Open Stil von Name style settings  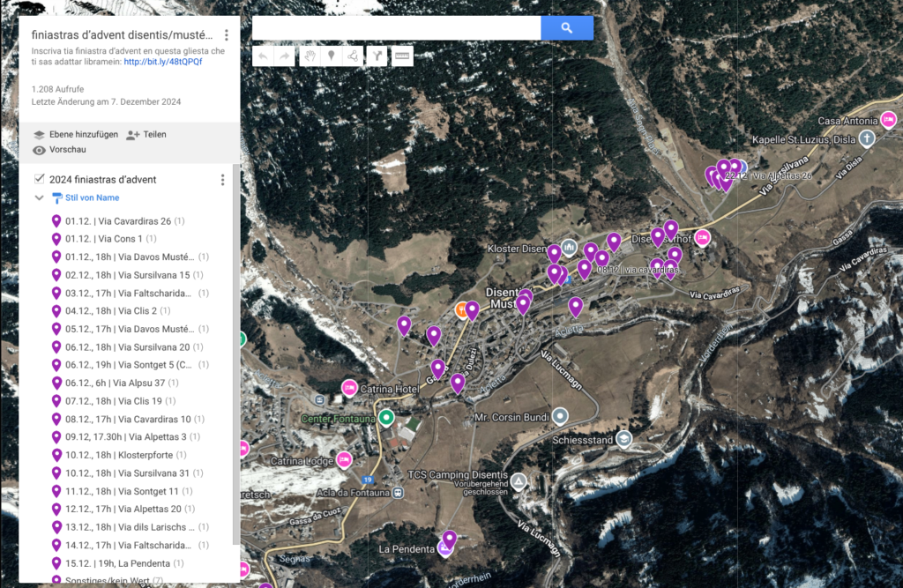pyautogui.click(x=92, y=198)
